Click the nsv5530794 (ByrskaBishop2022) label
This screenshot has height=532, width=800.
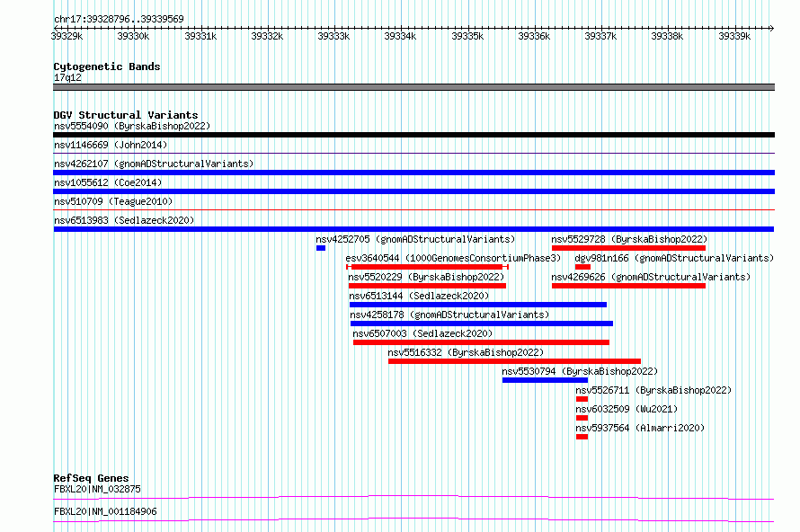580,371
